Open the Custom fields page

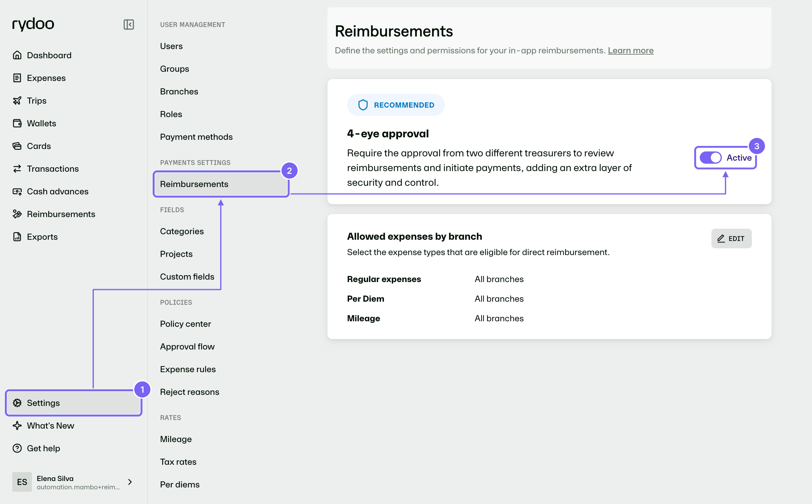[187, 276]
